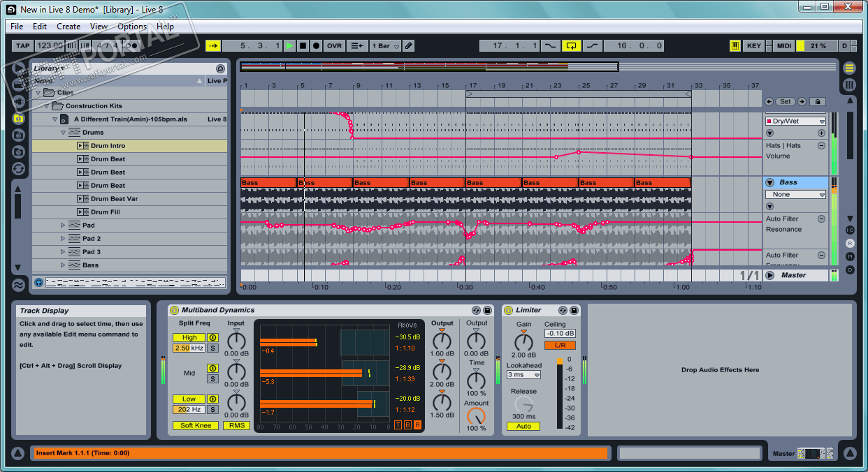This screenshot has height=472, width=868.
Task: Open the Edit menu
Action: (40, 27)
